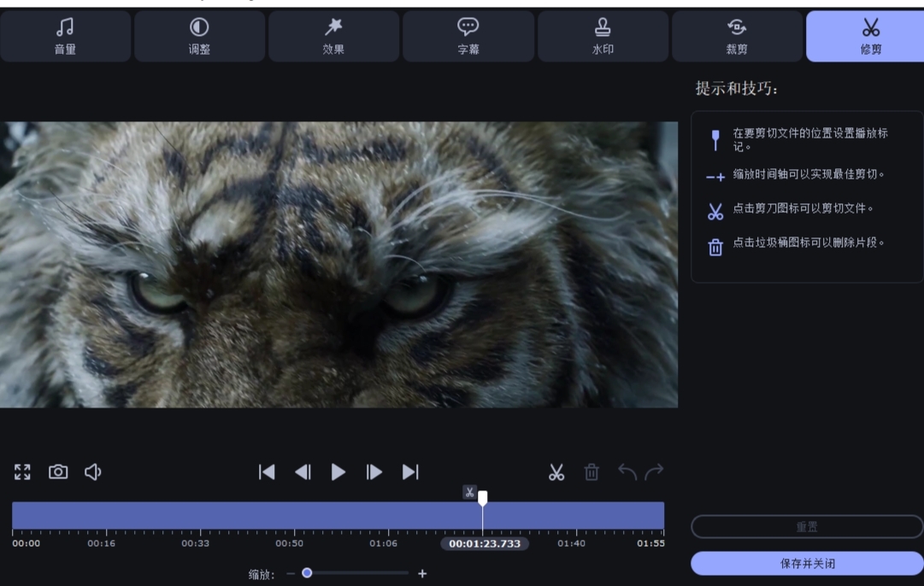This screenshot has width=924, height=586.
Task: Cut the clip with the scissors button
Action: (x=556, y=472)
